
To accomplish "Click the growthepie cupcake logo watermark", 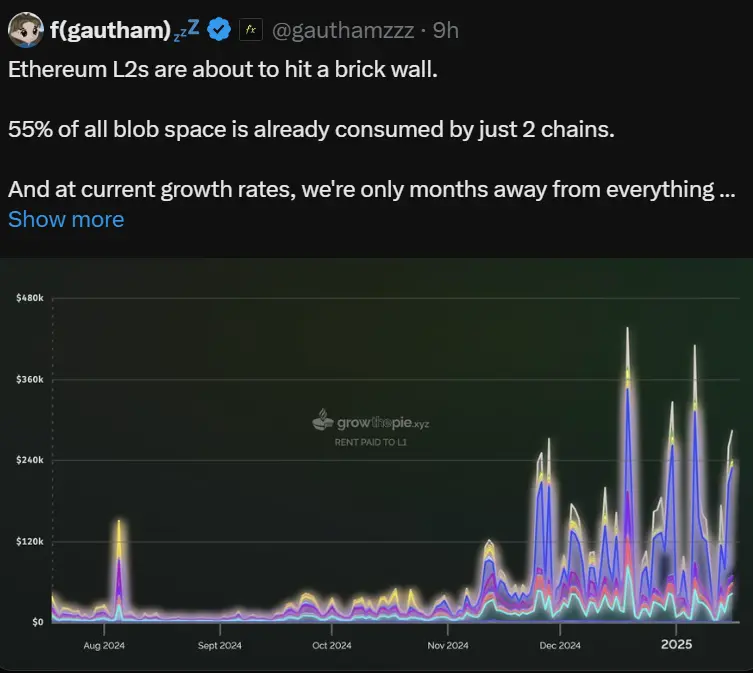I will 322,422.
